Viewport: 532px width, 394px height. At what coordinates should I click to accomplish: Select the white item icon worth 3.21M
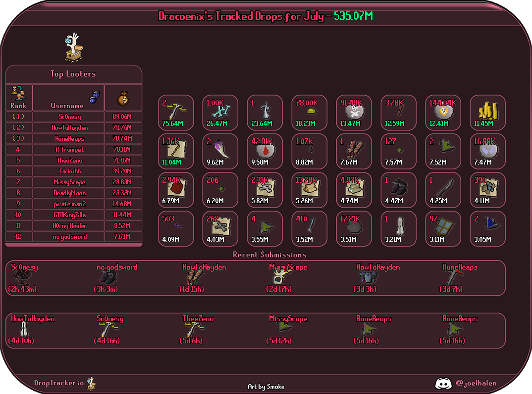401,226
